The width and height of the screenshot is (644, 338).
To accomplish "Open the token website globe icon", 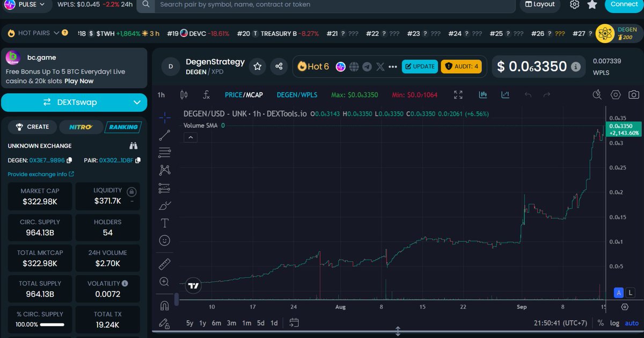I will 354,67.
